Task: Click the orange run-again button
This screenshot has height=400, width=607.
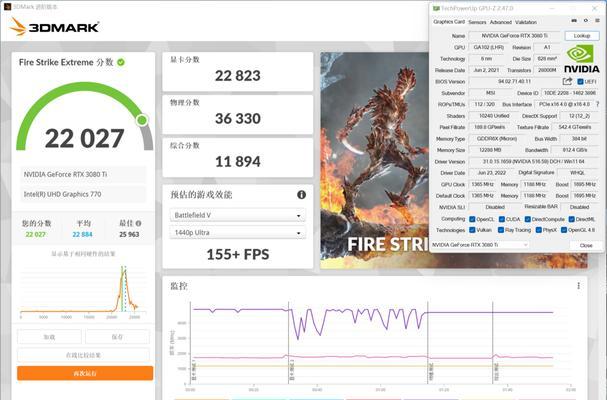Action: coord(85,373)
